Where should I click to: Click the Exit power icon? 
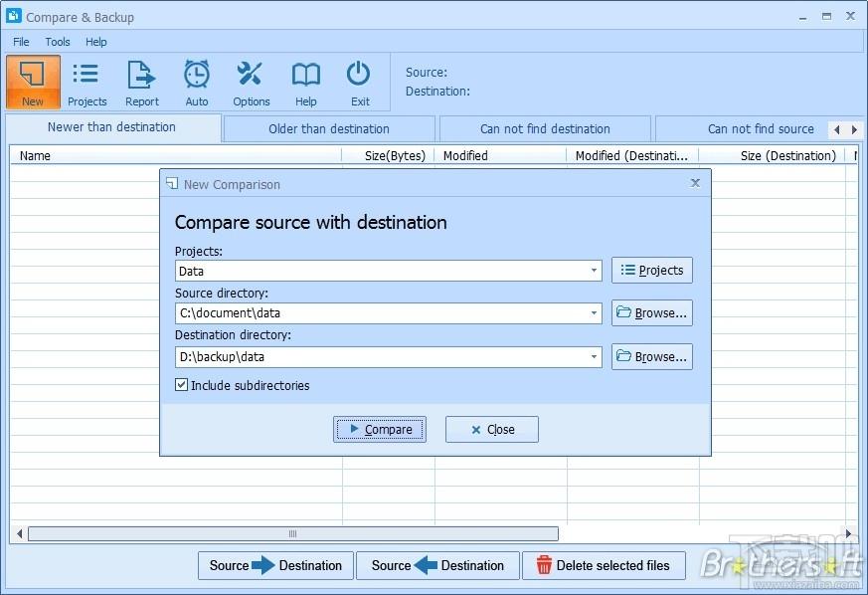coord(359,82)
